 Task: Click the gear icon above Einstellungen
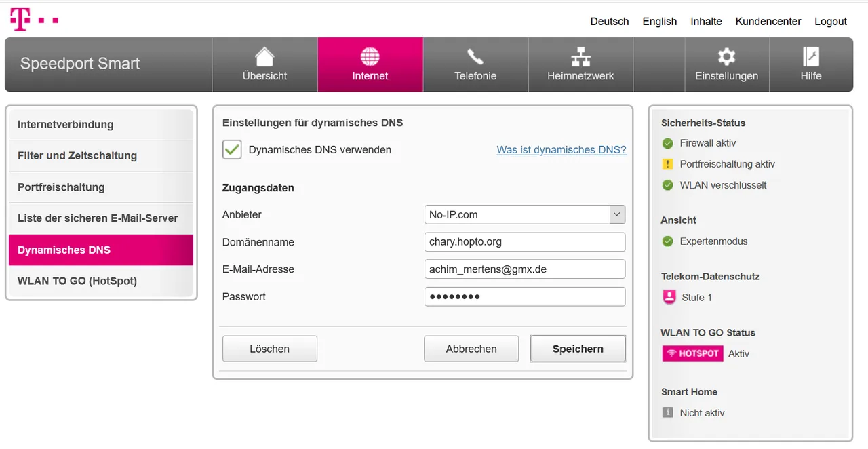(726, 56)
